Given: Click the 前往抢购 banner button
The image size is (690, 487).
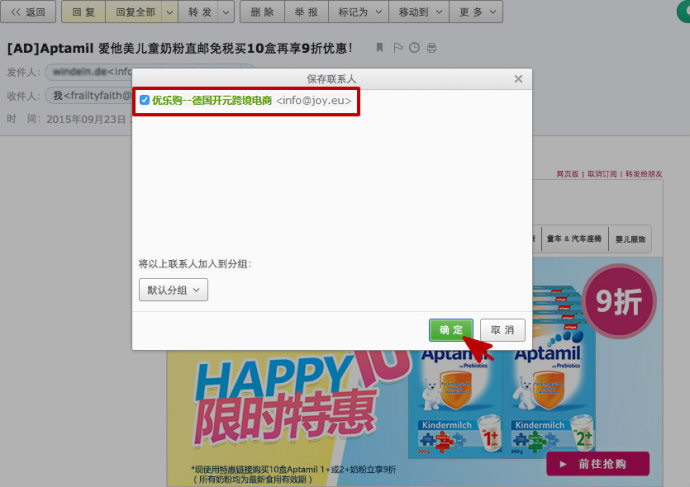Looking at the screenshot, I should (597, 464).
